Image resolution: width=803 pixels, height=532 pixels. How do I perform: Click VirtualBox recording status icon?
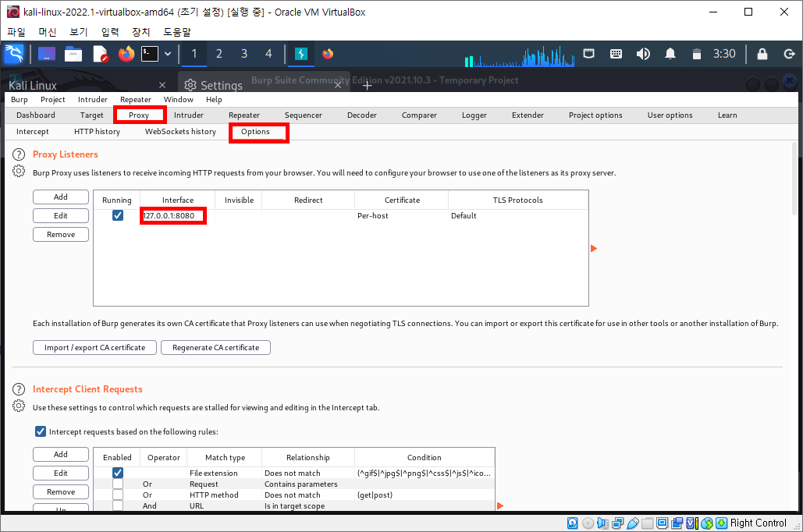click(677, 523)
